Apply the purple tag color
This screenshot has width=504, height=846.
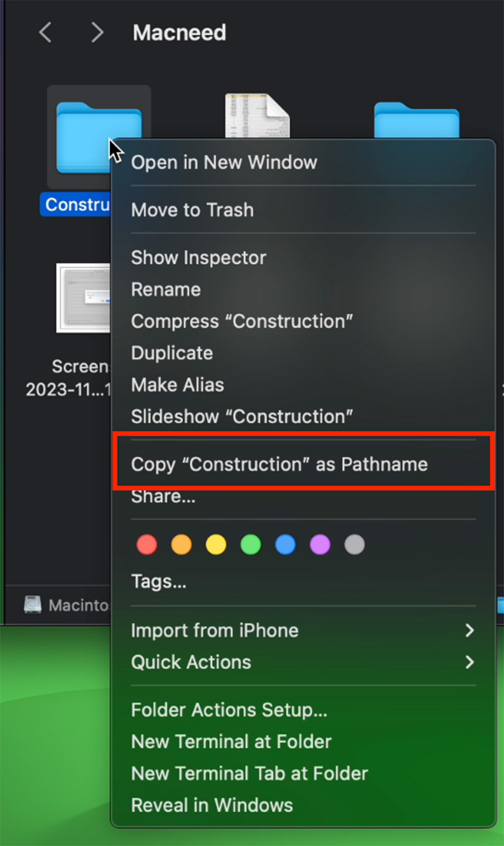point(319,545)
